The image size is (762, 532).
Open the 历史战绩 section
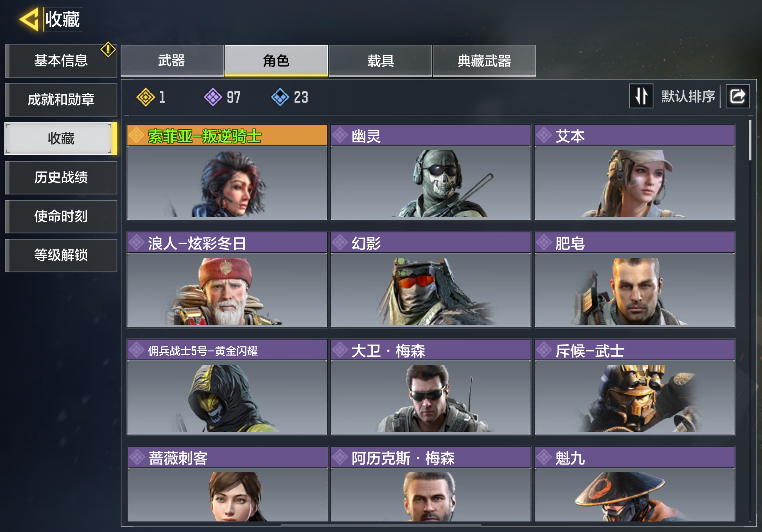[x=61, y=177]
